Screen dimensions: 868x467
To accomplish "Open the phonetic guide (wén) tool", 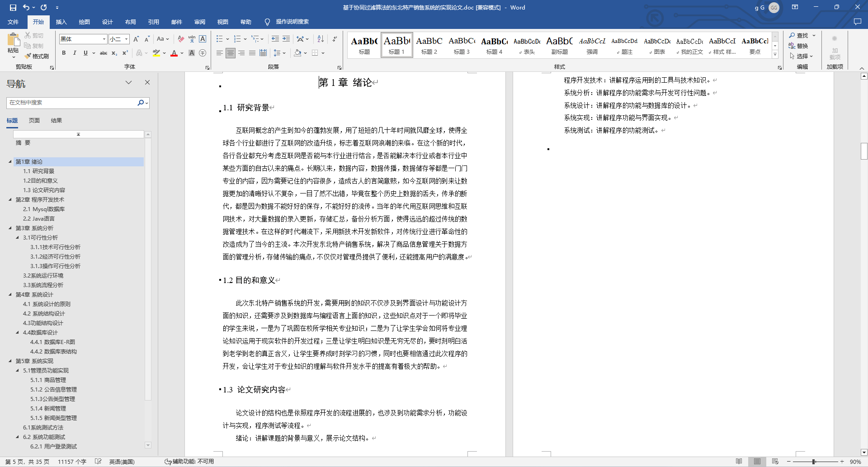I will (x=192, y=39).
